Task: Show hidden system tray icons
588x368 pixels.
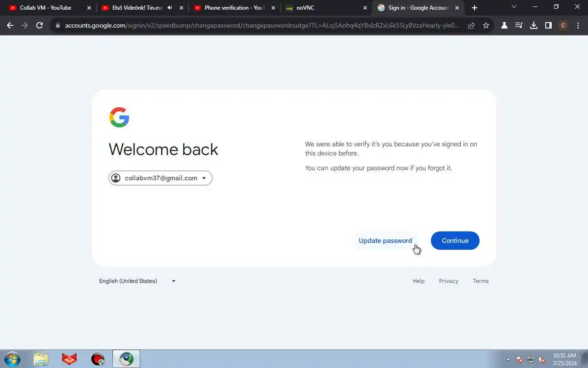Action: pos(508,360)
